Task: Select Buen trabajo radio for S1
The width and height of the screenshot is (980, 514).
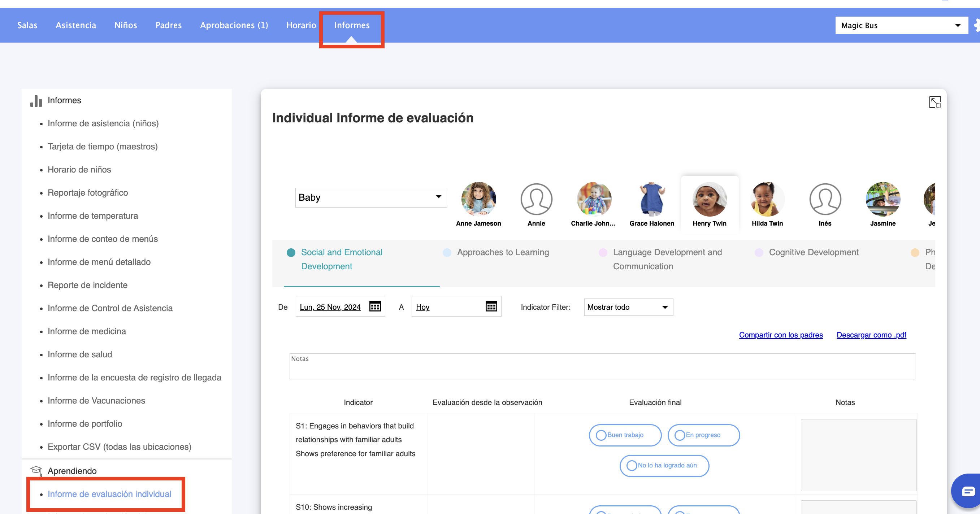Action: coord(601,435)
